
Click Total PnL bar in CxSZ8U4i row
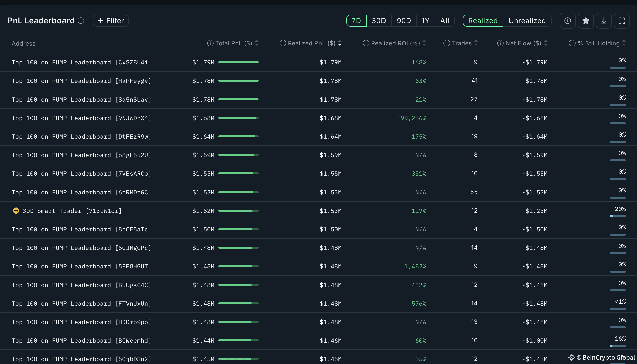pos(238,62)
